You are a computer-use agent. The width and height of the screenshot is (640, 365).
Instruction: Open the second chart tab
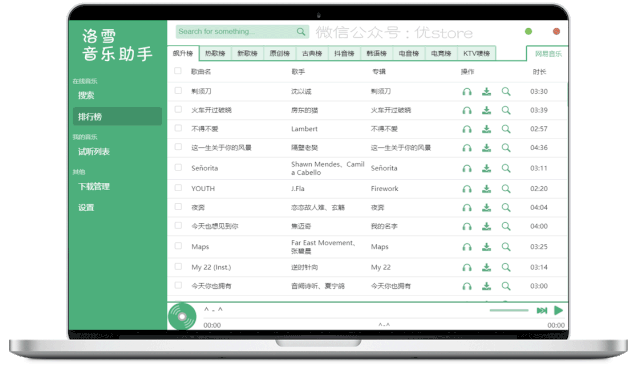(215, 53)
